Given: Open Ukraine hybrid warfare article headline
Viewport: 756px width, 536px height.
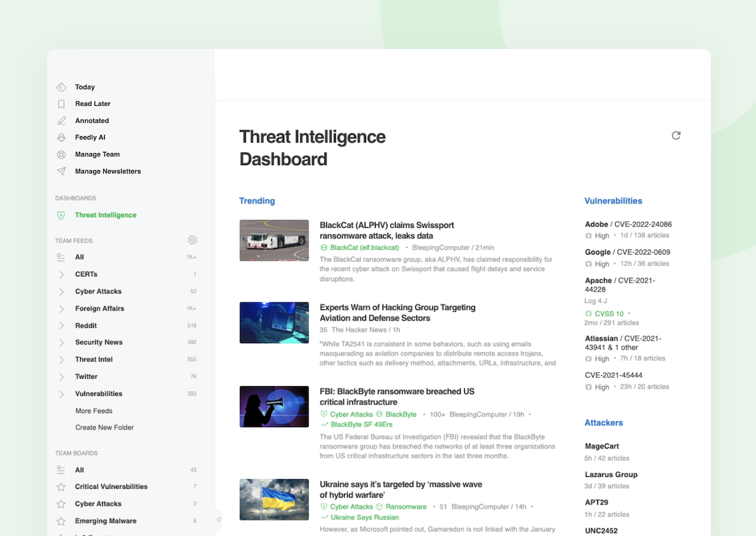Looking at the screenshot, I should point(401,489).
